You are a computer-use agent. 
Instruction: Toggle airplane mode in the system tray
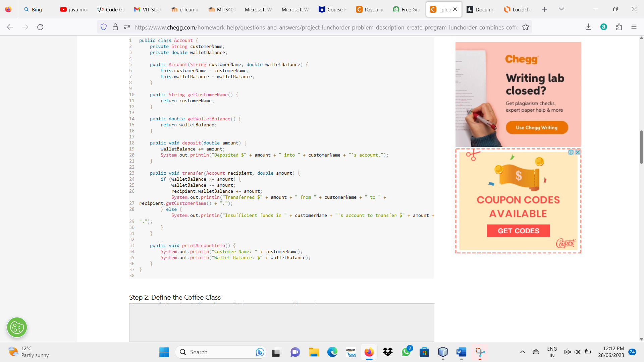[567, 352]
